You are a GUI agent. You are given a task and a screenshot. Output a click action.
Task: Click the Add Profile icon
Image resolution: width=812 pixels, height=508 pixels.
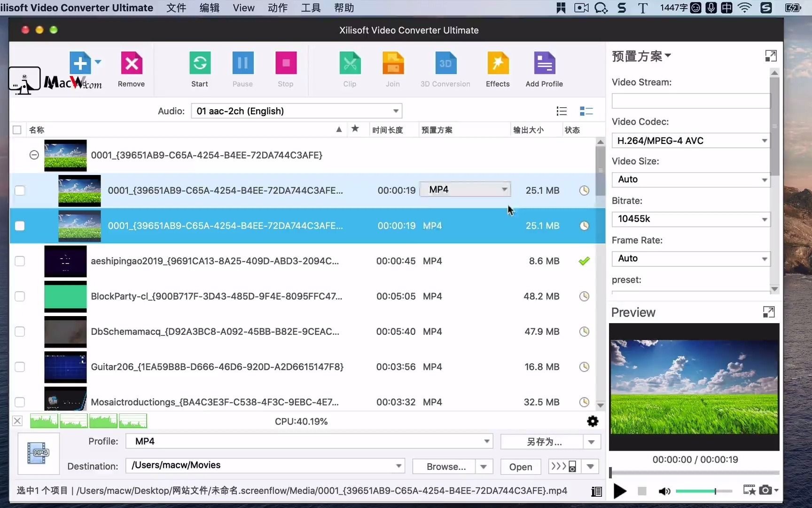pyautogui.click(x=545, y=63)
